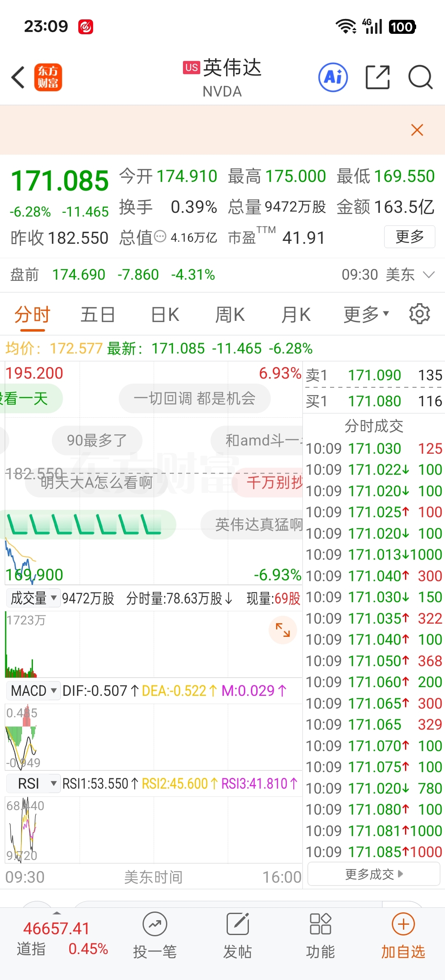Tap trade row 171.013 with 1000 volume
Viewport: 445px width, 980px height.
pos(374,554)
